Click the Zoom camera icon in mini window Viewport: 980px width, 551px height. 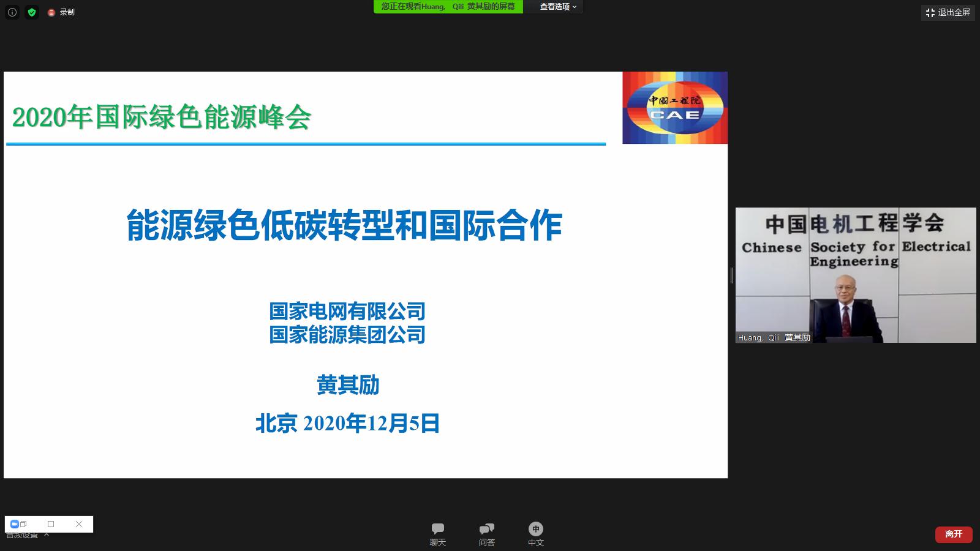[x=15, y=524]
